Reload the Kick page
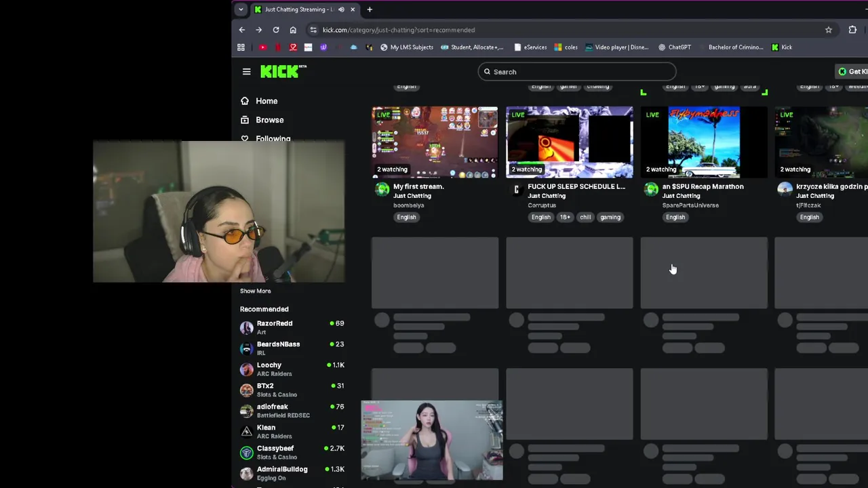 pyautogui.click(x=276, y=30)
